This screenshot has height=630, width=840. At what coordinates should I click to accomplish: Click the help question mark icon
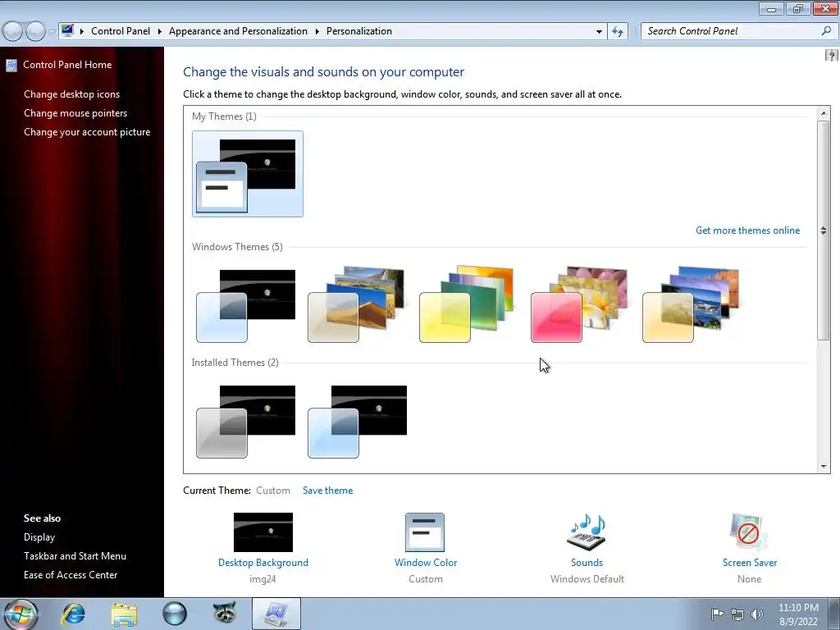coord(832,55)
